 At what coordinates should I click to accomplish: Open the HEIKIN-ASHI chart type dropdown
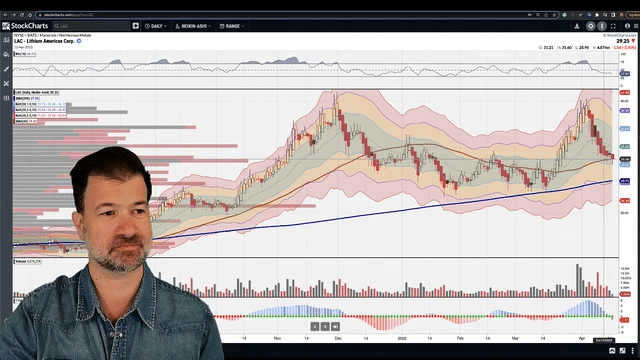tap(193, 26)
